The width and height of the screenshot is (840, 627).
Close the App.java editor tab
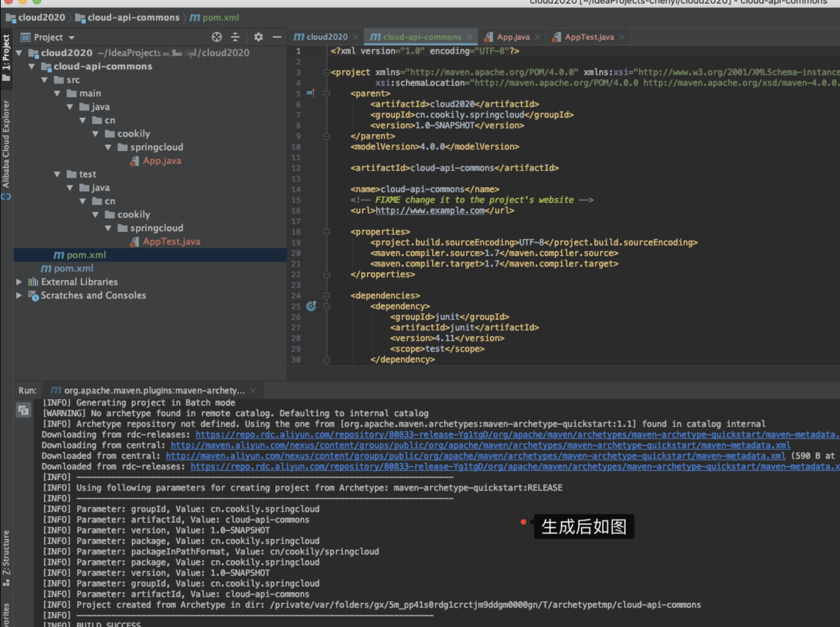(x=538, y=37)
